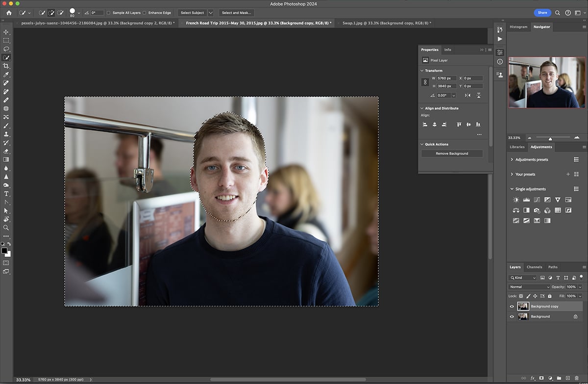The width and height of the screenshot is (588, 384).
Task: Click the Background copy layer thumbnail
Action: click(x=523, y=306)
